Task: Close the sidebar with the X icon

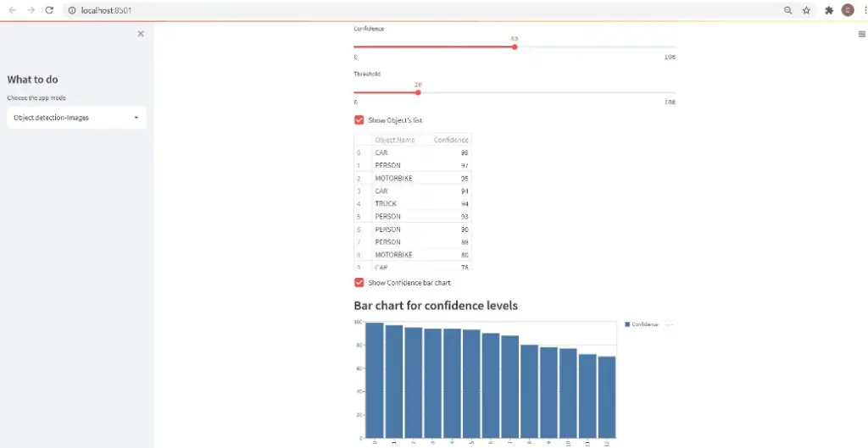Action: (x=141, y=33)
